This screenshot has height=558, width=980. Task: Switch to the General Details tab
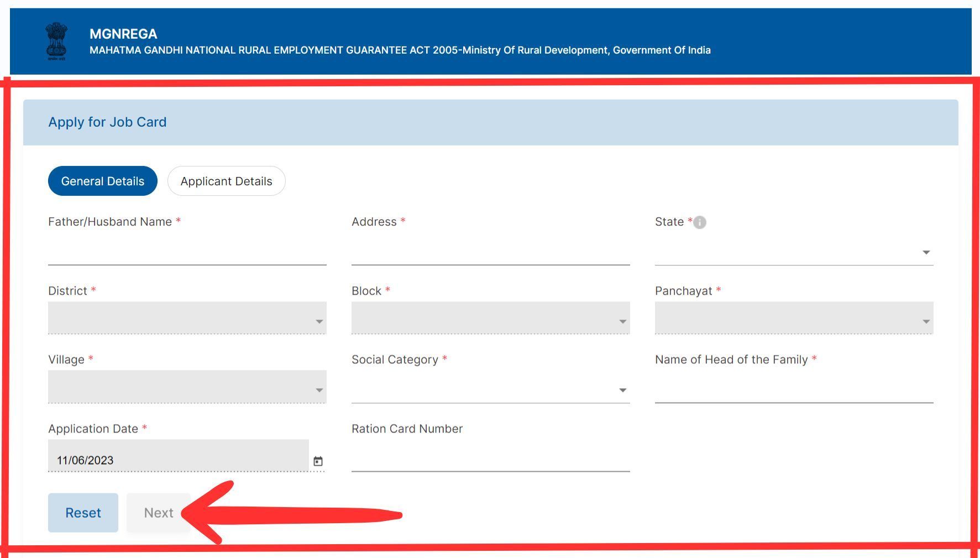[x=102, y=181]
